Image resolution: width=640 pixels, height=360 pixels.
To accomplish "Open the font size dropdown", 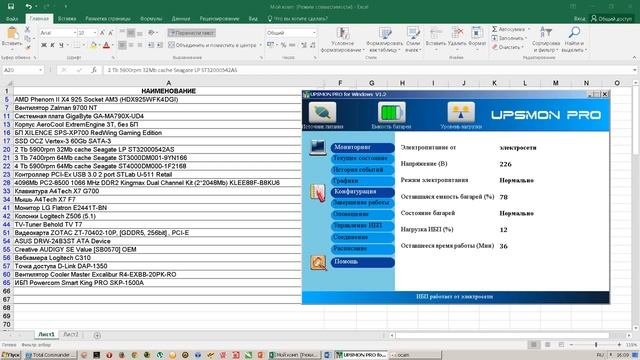I will click(x=95, y=33).
